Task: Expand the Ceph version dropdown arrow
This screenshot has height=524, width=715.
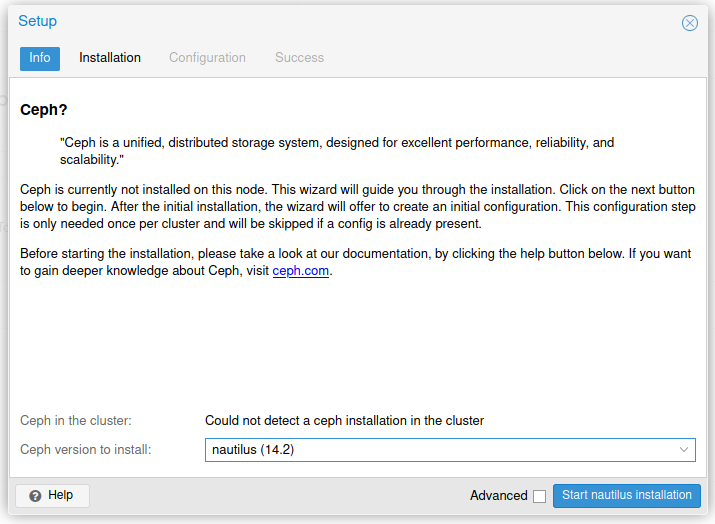Action: pos(684,450)
